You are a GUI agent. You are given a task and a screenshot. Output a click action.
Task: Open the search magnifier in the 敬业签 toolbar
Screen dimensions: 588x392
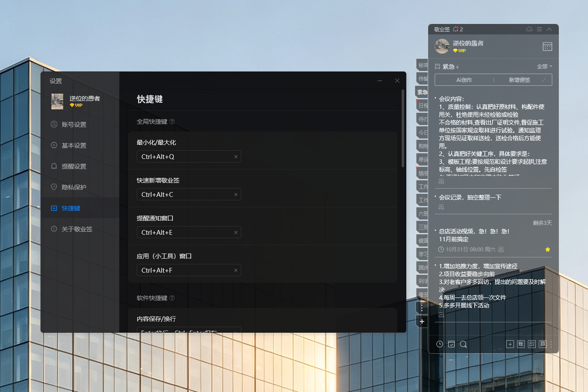pyautogui.click(x=463, y=344)
